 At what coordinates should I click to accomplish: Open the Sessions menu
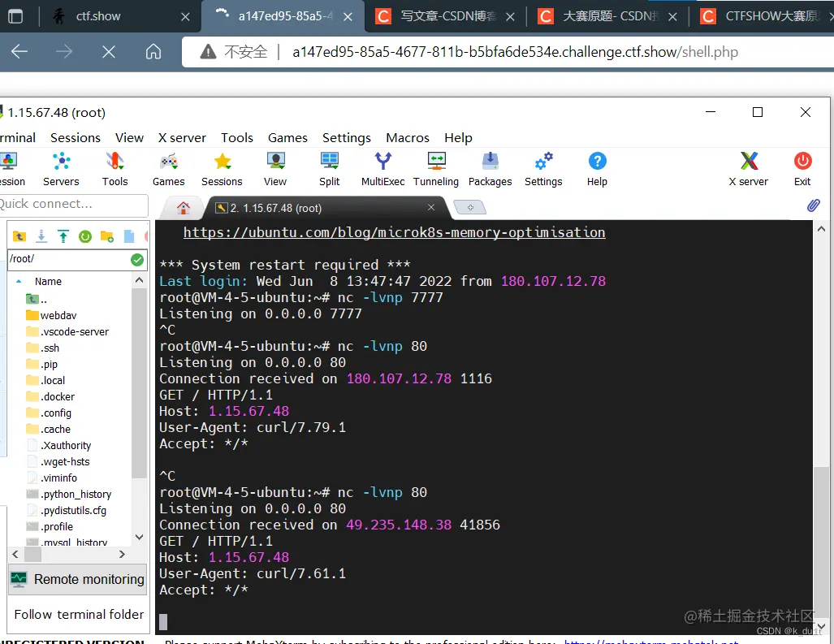pyautogui.click(x=76, y=138)
